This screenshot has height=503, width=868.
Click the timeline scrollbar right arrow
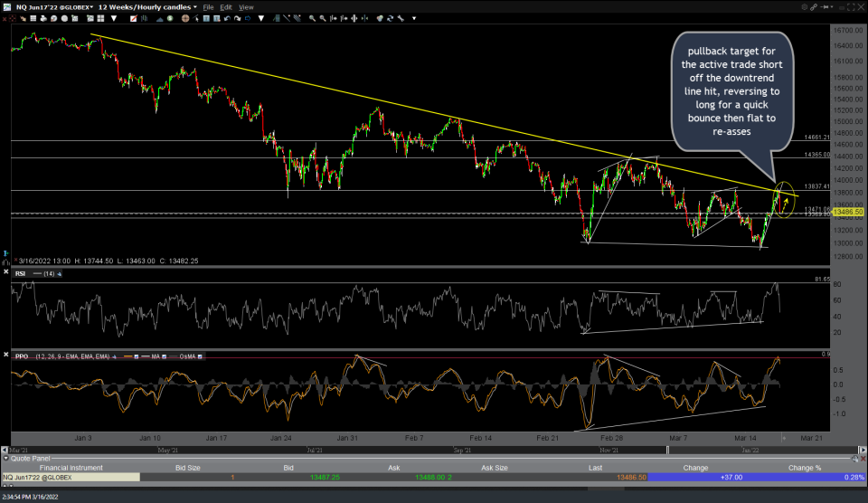863,451
